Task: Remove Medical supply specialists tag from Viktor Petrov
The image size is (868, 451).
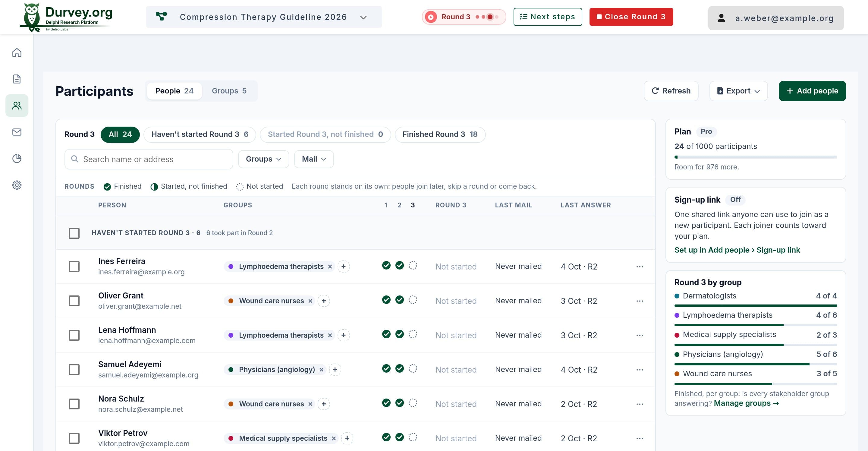Action: tap(334, 439)
